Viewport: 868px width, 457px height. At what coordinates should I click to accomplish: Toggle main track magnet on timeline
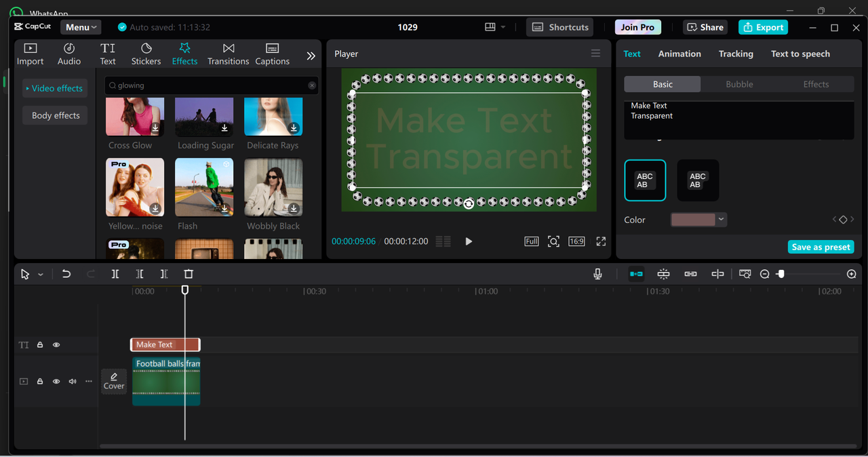click(636, 274)
